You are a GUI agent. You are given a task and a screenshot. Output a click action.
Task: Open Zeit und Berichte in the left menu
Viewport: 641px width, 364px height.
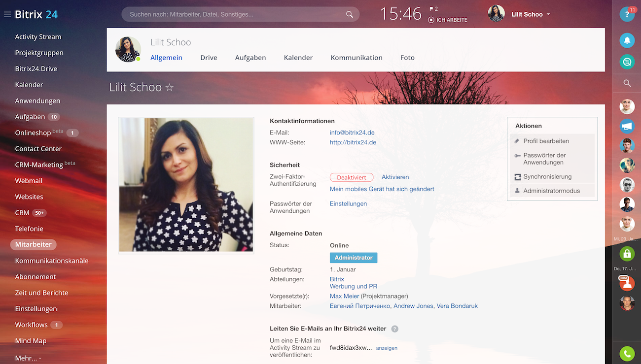(41, 293)
